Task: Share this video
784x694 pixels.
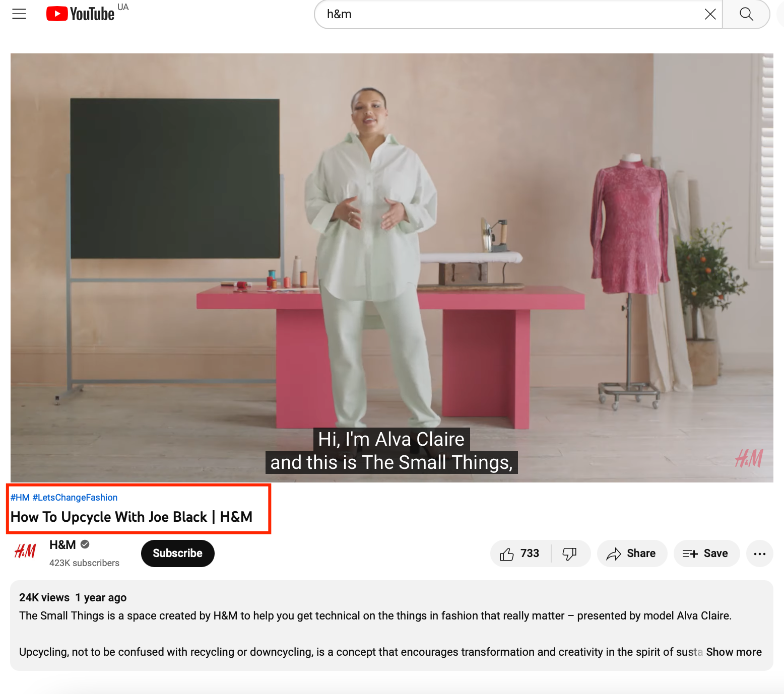Action: (632, 553)
